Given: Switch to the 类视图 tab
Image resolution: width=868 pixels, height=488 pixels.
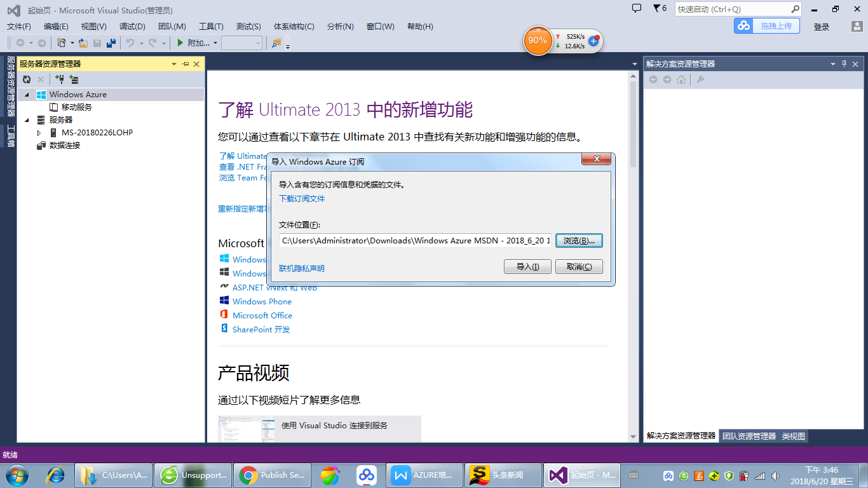Looking at the screenshot, I should (794, 436).
